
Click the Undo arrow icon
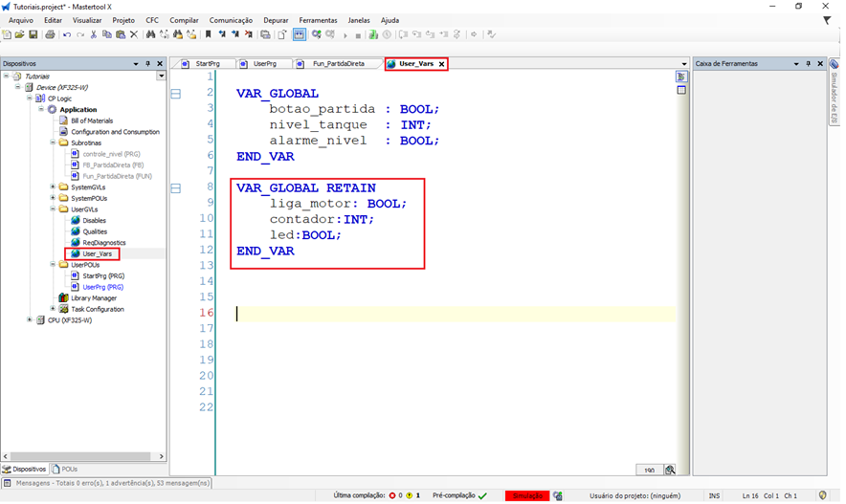(66, 34)
